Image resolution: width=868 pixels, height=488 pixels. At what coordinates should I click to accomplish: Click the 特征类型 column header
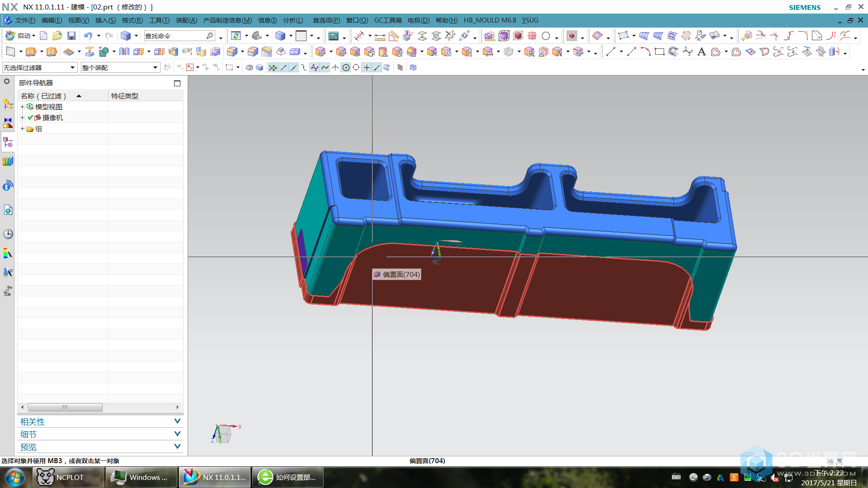(x=146, y=96)
